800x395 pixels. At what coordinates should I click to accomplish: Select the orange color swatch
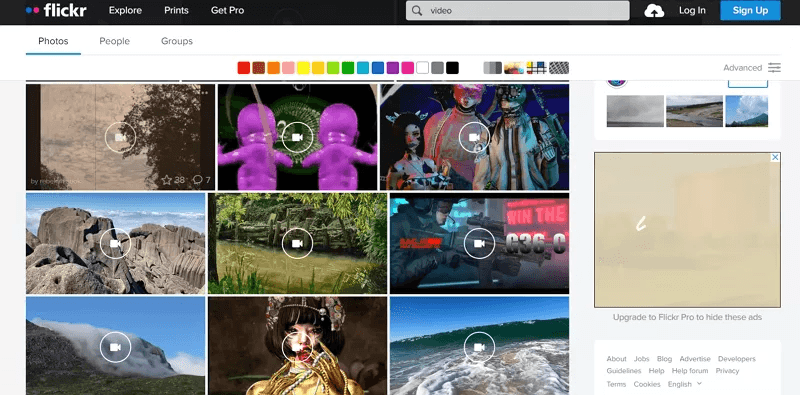pyautogui.click(x=273, y=67)
